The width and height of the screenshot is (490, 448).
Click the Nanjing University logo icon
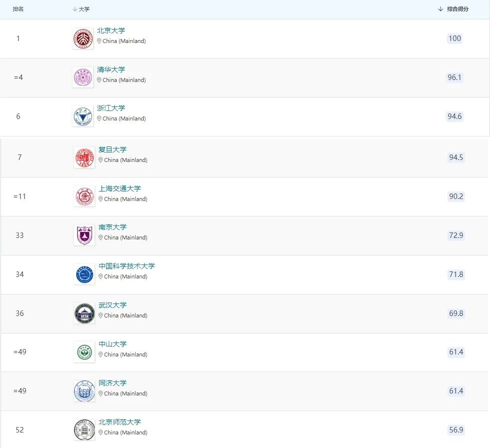[x=84, y=235]
